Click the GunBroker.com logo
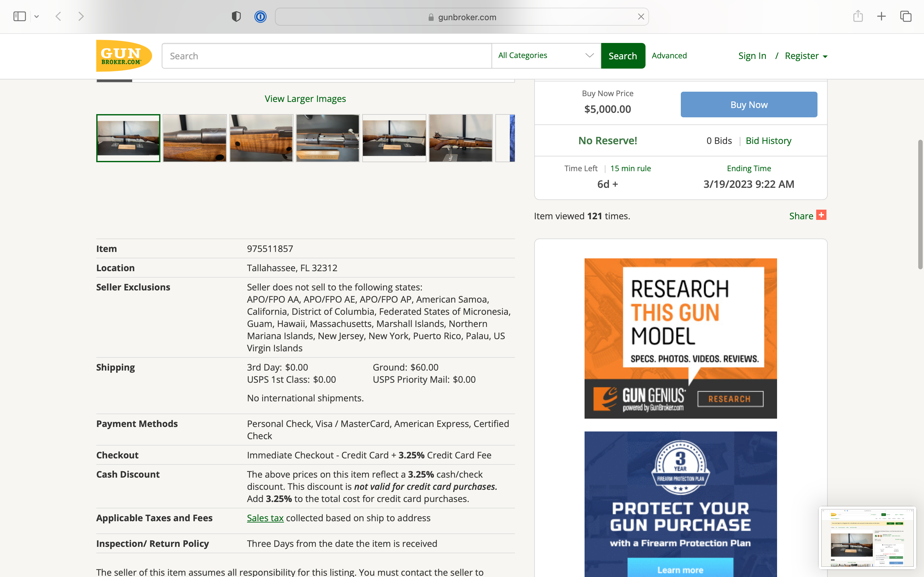Image resolution: width=924 pixels, height=577 pixels. 124,56
